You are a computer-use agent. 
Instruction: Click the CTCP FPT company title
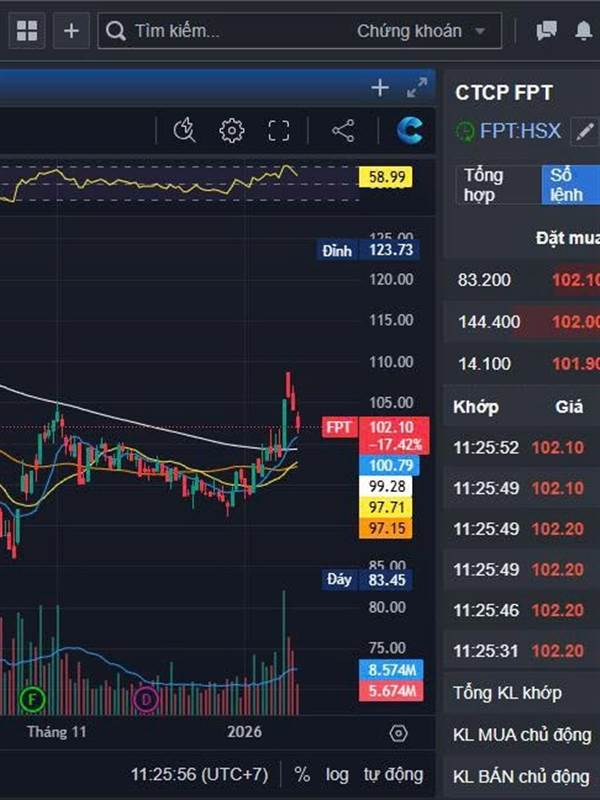(x=504, y=93)
